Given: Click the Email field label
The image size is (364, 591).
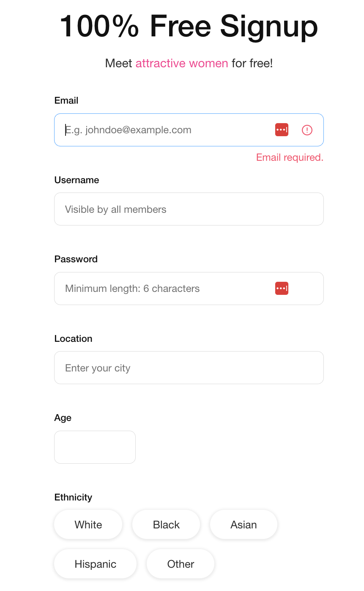Looking at the screenshot, I should click(x=66, y=100).
